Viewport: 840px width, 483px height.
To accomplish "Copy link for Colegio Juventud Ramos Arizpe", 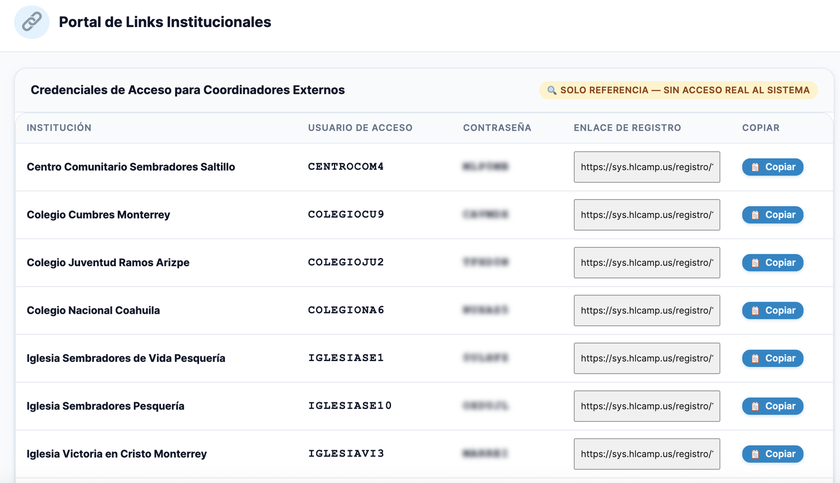I will click(772, 262).
